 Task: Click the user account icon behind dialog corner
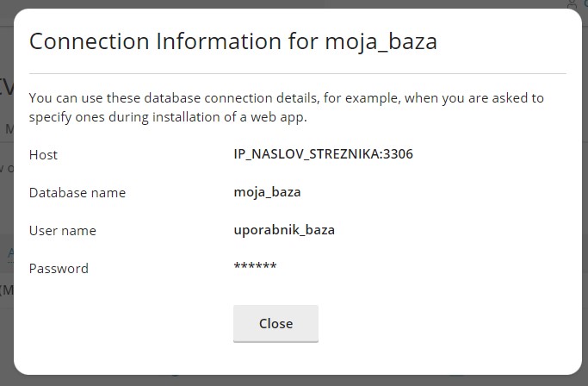(x=573, y=4)
